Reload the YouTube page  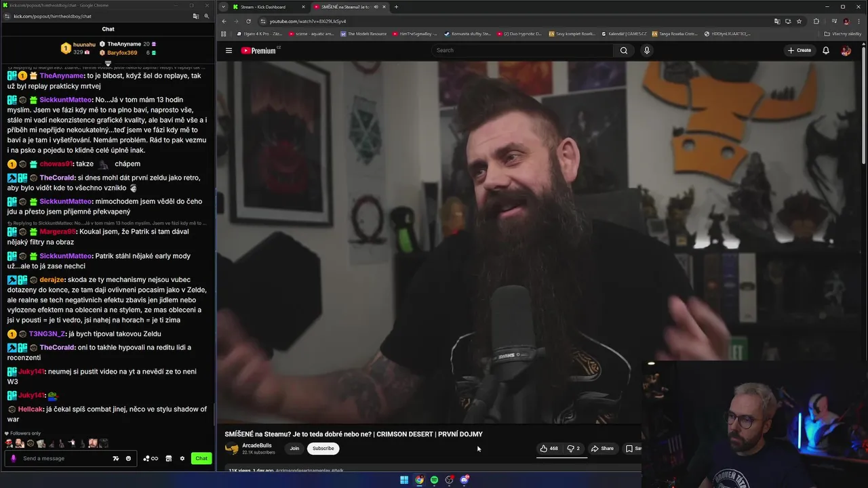coord(248,21)
